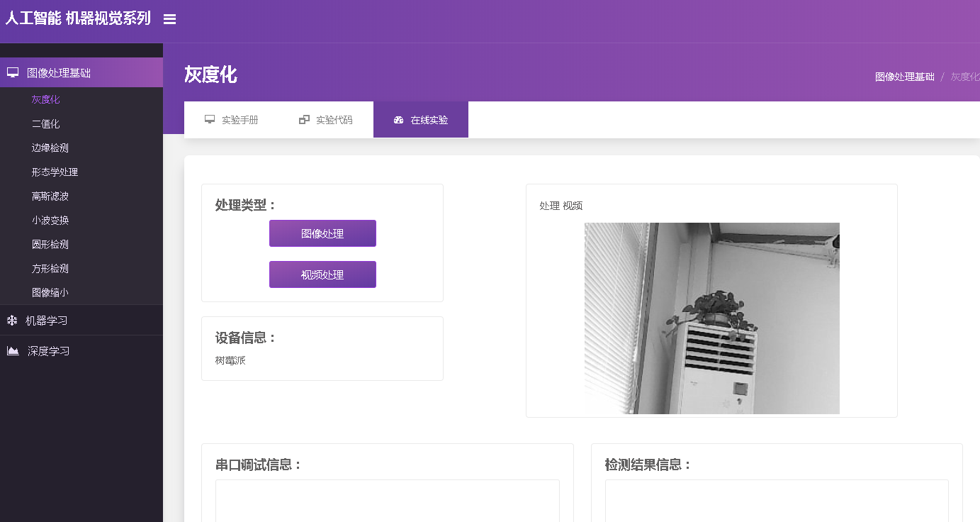Open the hamburger navigation menu
This screenshot has width=980, height=522.
(x=169, y=19)
